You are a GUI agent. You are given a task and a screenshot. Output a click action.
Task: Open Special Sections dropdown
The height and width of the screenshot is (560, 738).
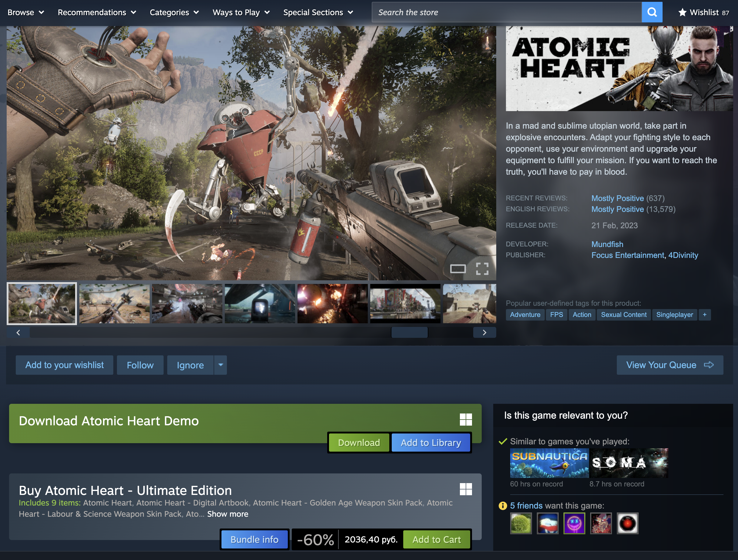point(318,12)
